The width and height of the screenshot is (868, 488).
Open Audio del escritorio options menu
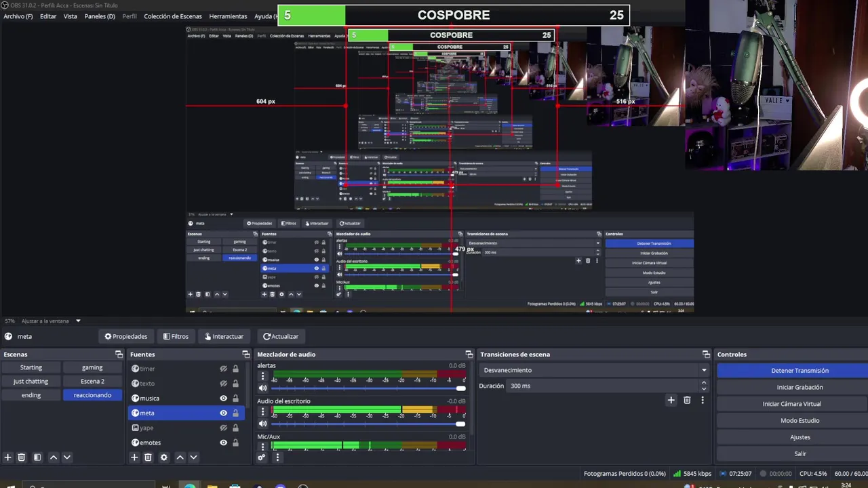(262, 411)
